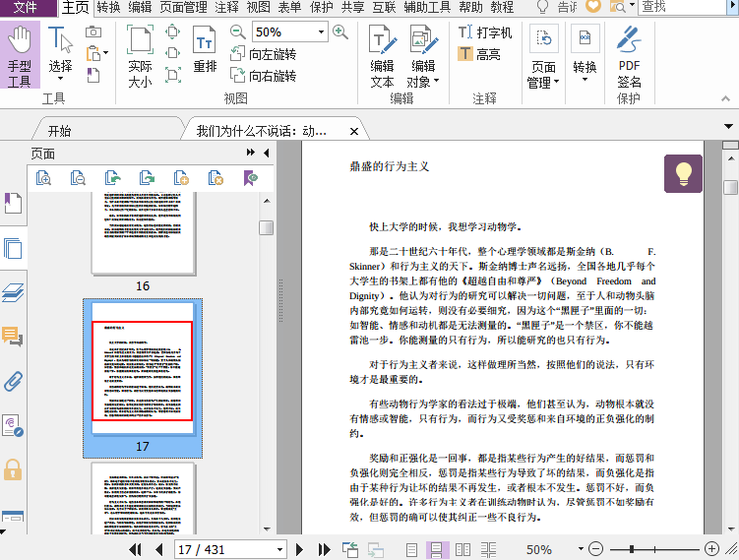Select page 17 thumbnail

click(143, 378)
